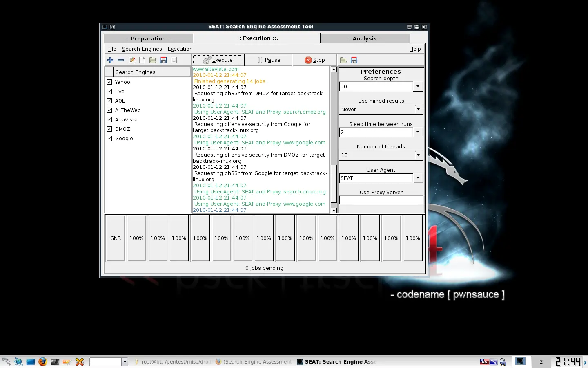Click the save icon beside Stop
This screenshot has height=368, width=588.
point(354,60)
